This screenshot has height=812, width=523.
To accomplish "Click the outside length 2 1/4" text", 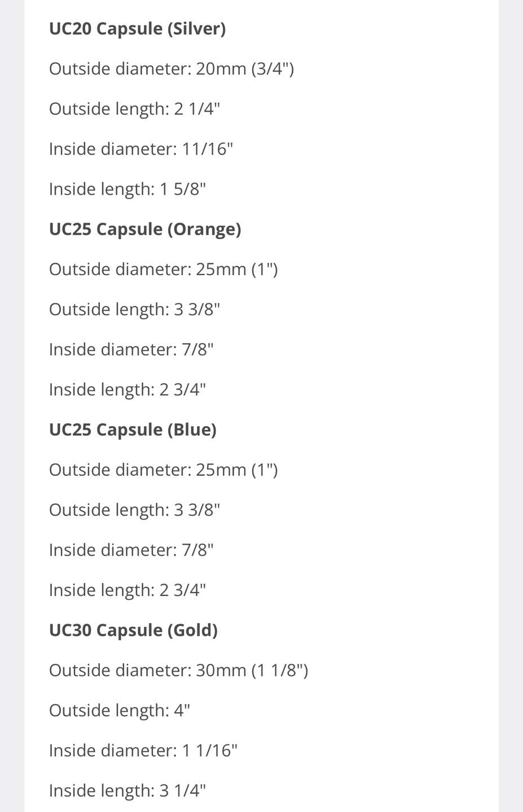I will click(x=134, y=109).
